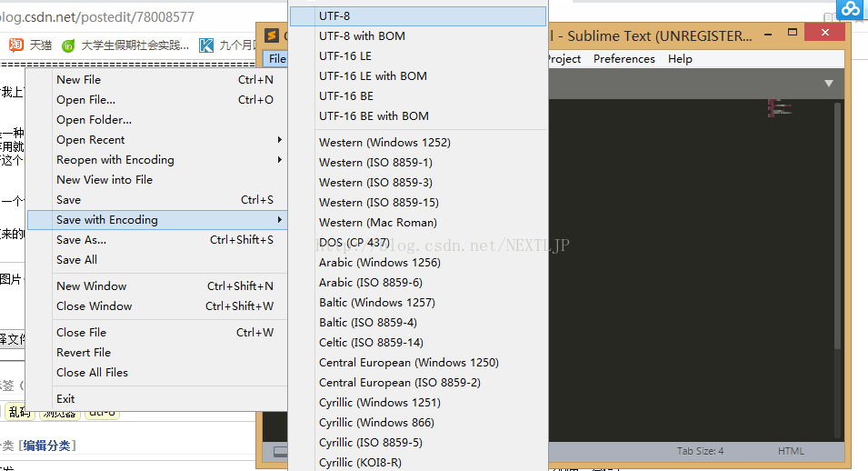Click the cloud icon at top right
The width and height of the screenshot is (868, 471).
click(851, 9)
